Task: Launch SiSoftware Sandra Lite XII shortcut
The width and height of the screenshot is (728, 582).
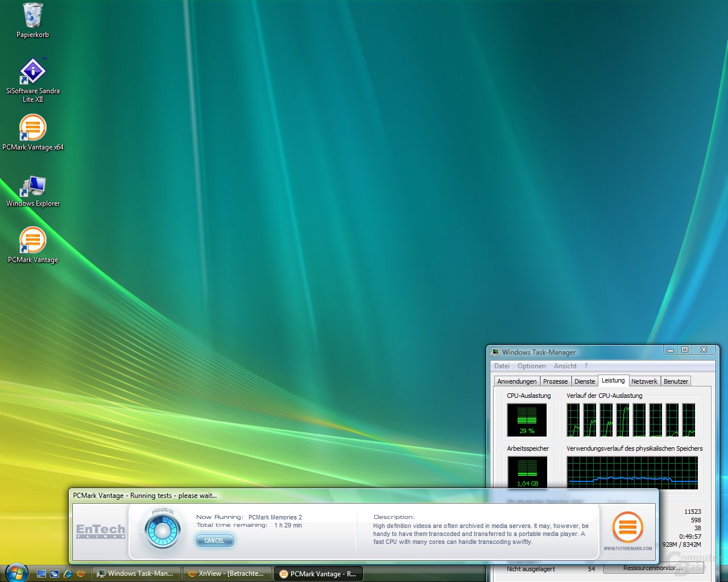Action: (x=33, y=80)
